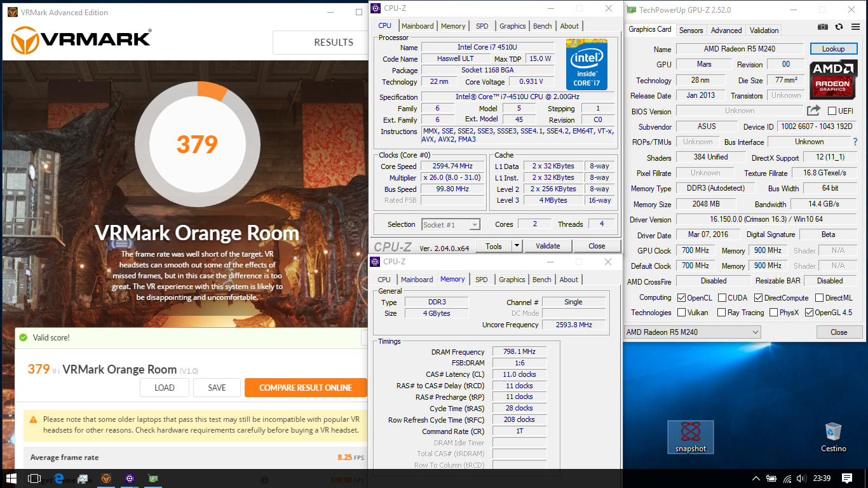Click the CPU-Z Close button beside Validate
This screenshot has height=488, width=868.
pyautogui.click(x=597, y=246)
